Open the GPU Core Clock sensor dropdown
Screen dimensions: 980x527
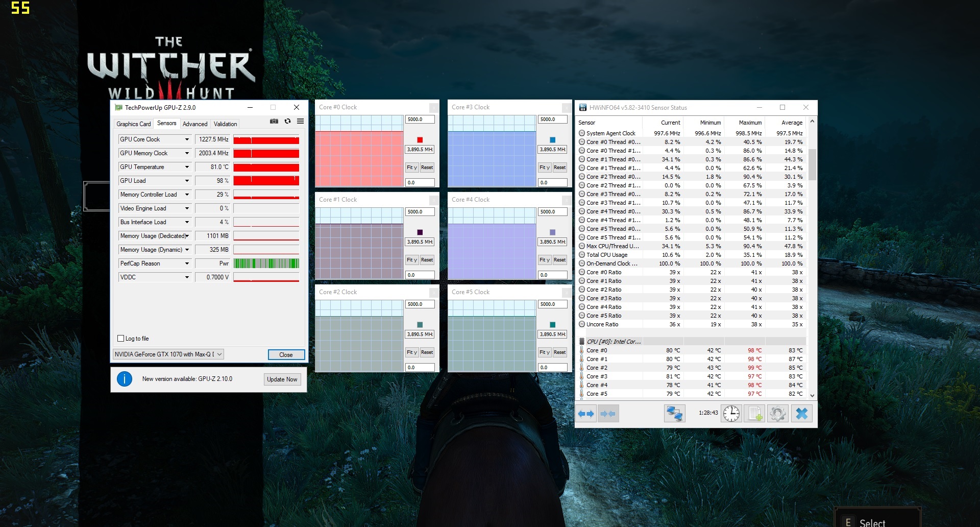coord(187,139)
